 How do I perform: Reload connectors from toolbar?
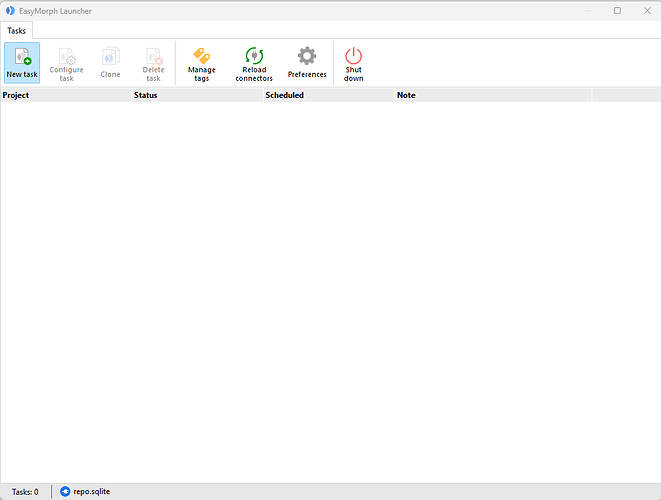pos(254,63)
